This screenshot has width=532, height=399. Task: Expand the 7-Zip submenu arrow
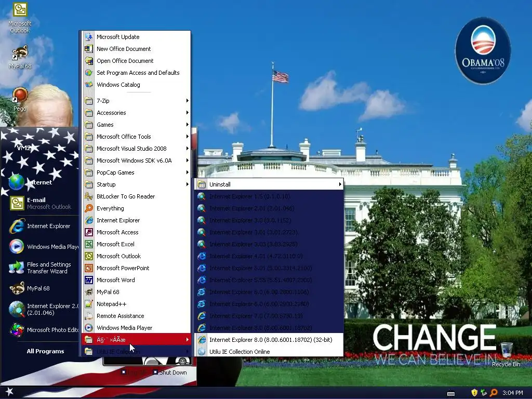(187, 101)
